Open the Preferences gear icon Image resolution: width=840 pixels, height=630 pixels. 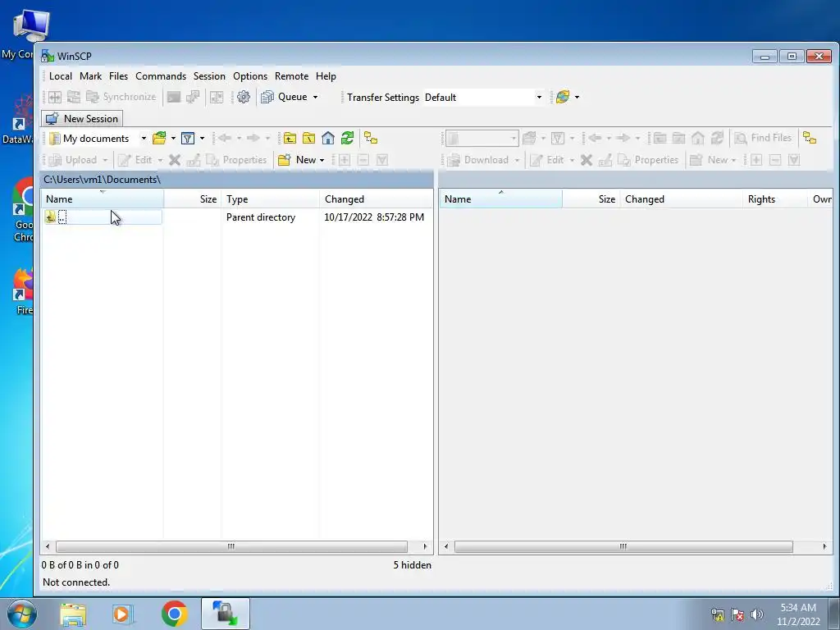(243, 97)
